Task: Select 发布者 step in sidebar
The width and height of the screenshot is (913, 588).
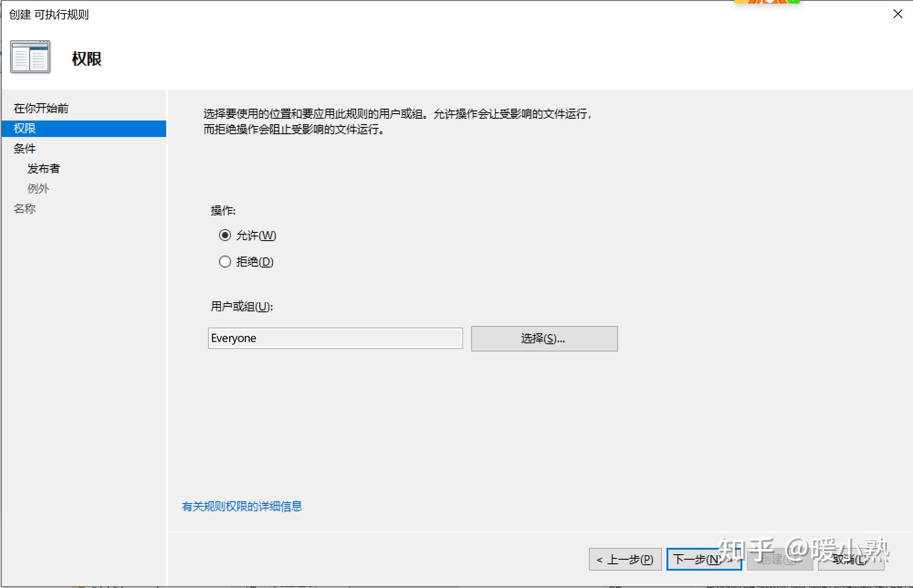Action: point(44,168)
